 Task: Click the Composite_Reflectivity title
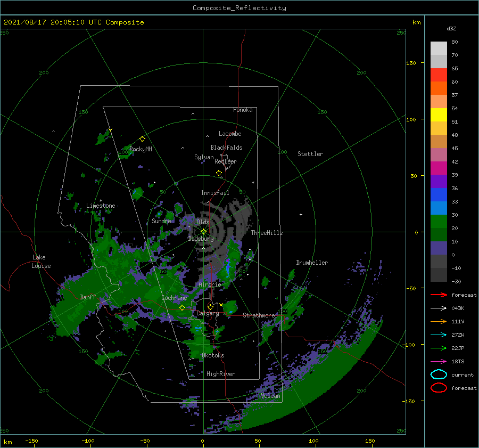tap(240, 8)
